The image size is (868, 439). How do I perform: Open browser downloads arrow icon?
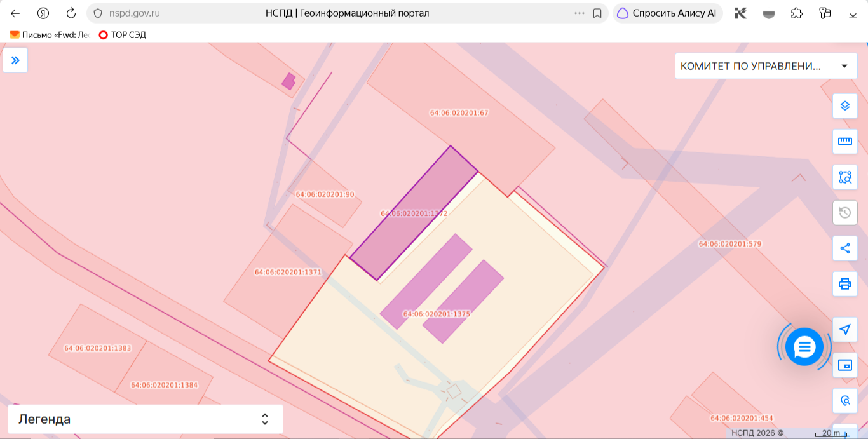tap(853, 13)
